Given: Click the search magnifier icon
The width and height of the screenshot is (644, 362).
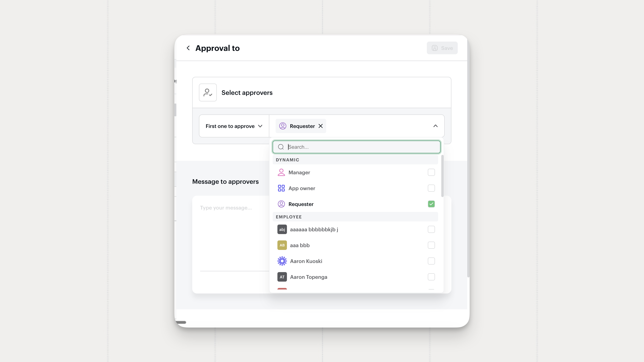Looking at the screenshot, I should 281,147.
